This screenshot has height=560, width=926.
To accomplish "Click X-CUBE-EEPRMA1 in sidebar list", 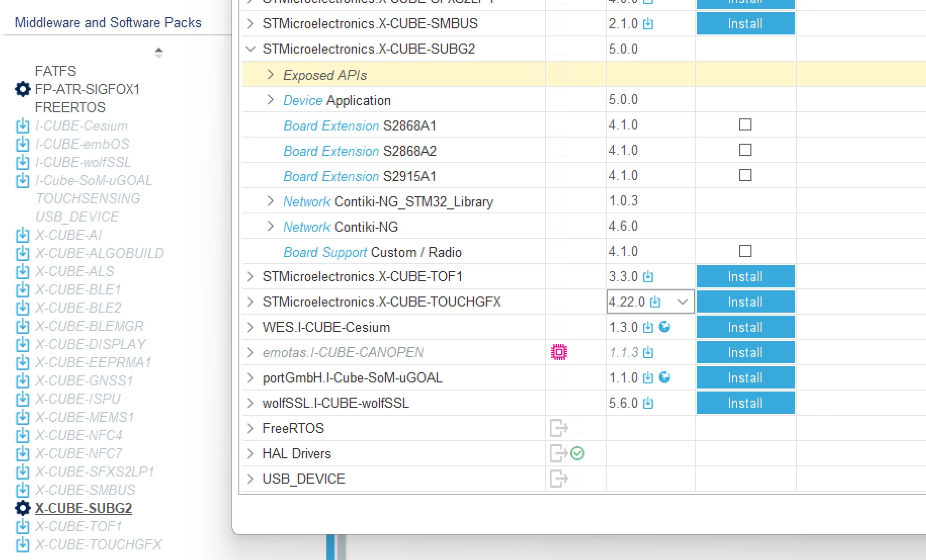I will [93, 362].
